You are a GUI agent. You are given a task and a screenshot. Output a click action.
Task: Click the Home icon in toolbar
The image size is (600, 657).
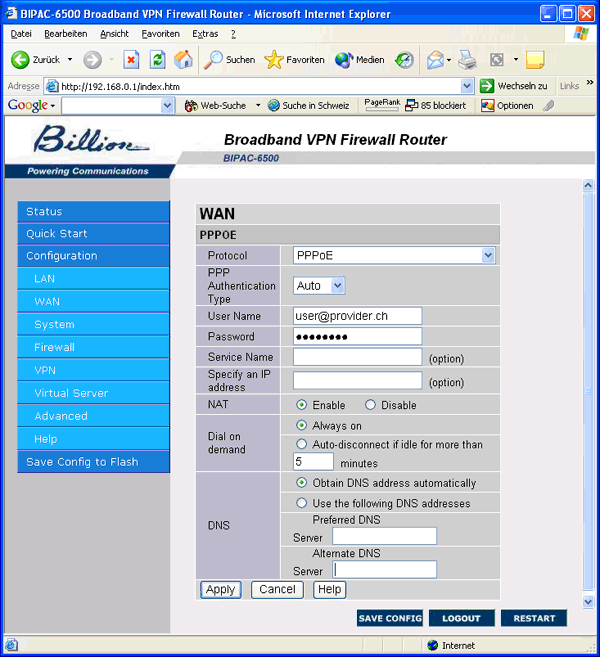183,60
